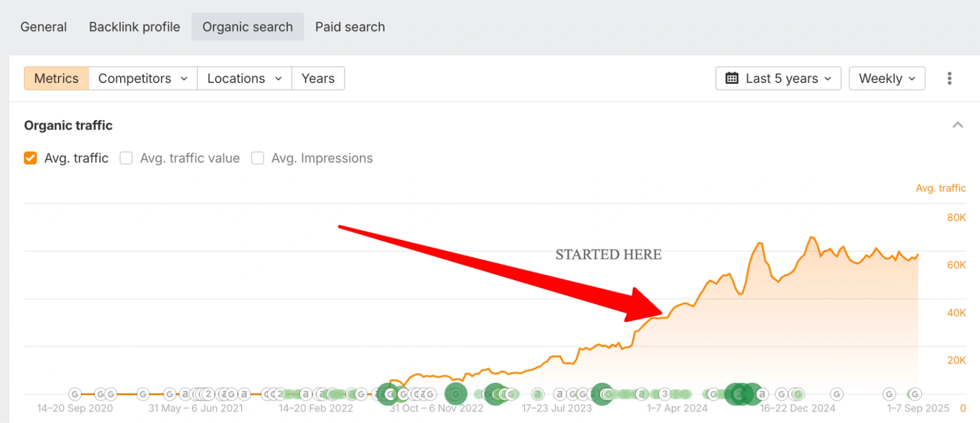Screen dimensions: 980x423
Task: Enable the Avg. traffic value checkbox
Action: point(126,158)
